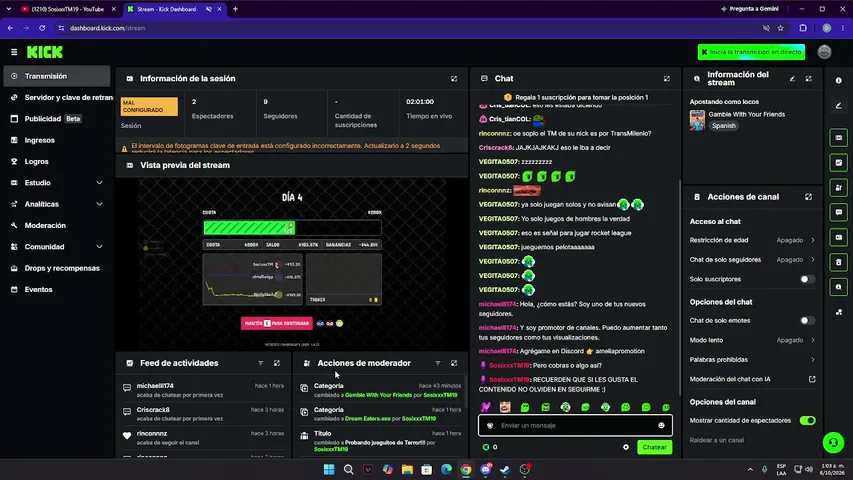This screenshot has height=480, width=853.
Task: Expand the Analíticas sidebar section
Action: [57, 204]
